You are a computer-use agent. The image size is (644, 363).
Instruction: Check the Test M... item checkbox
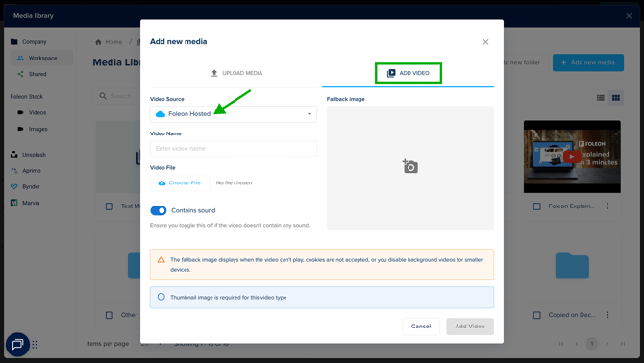click(x=110, y=206)
